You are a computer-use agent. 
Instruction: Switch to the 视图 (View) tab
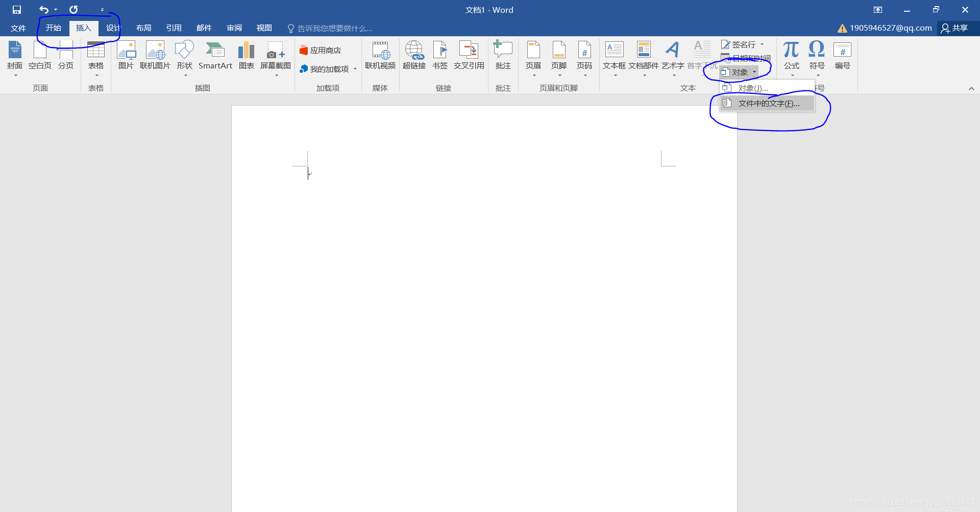pyautogui.click(x=264, y=28)
